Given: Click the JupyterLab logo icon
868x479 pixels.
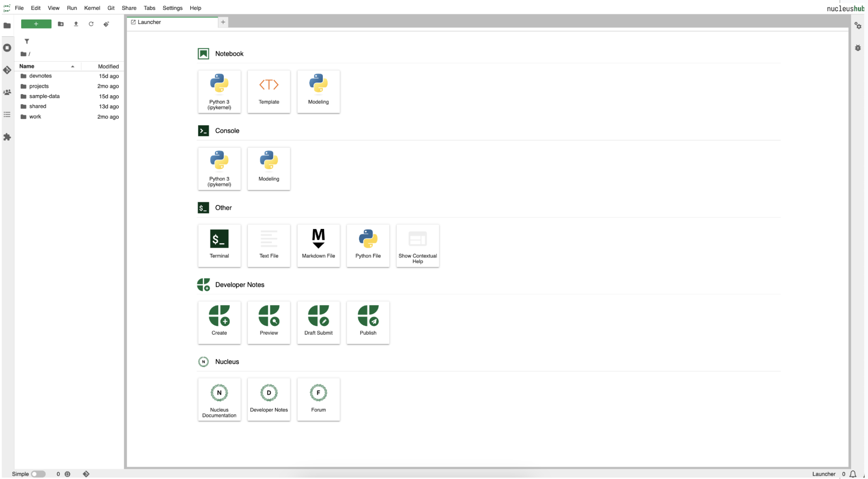Looking at the screenshot, I should pos(7,8).
